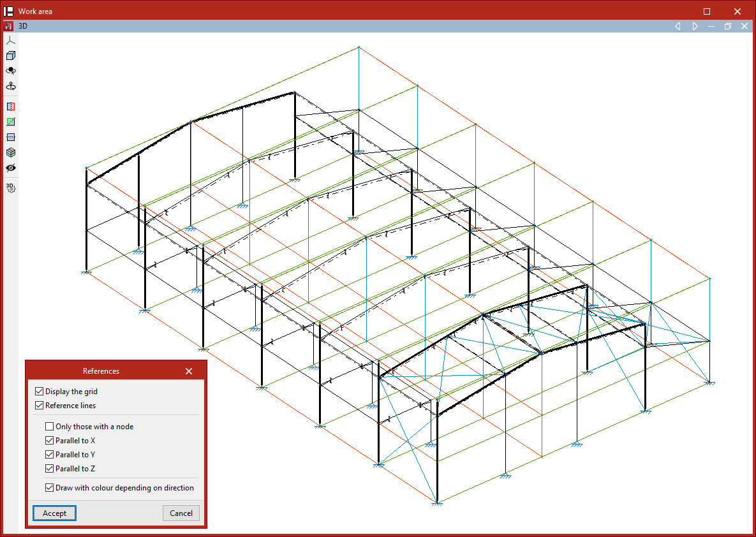
Task: Click the Accept button
Action: point(54,513)
